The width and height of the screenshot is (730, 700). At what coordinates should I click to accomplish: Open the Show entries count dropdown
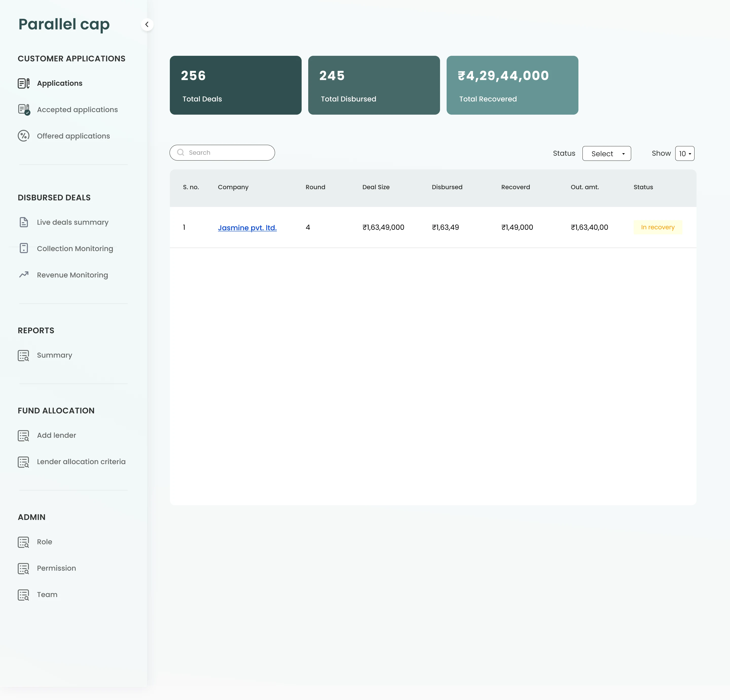click(685, 153)
